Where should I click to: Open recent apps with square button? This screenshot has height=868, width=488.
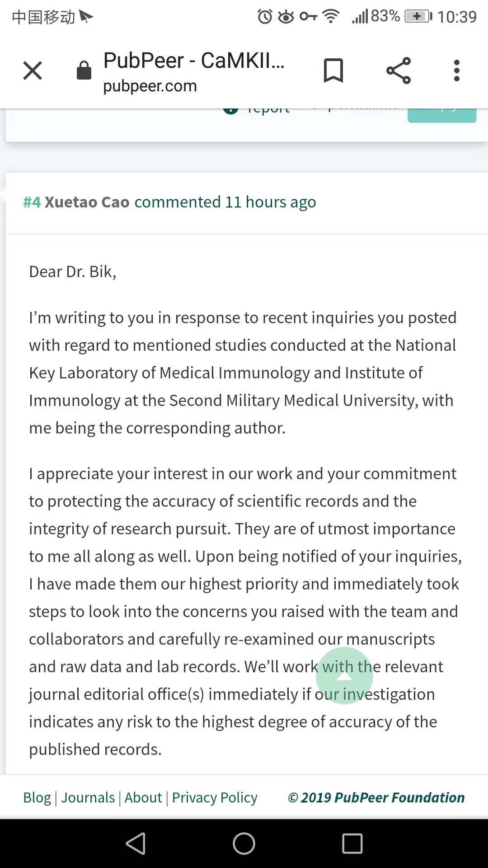point(352,844)
